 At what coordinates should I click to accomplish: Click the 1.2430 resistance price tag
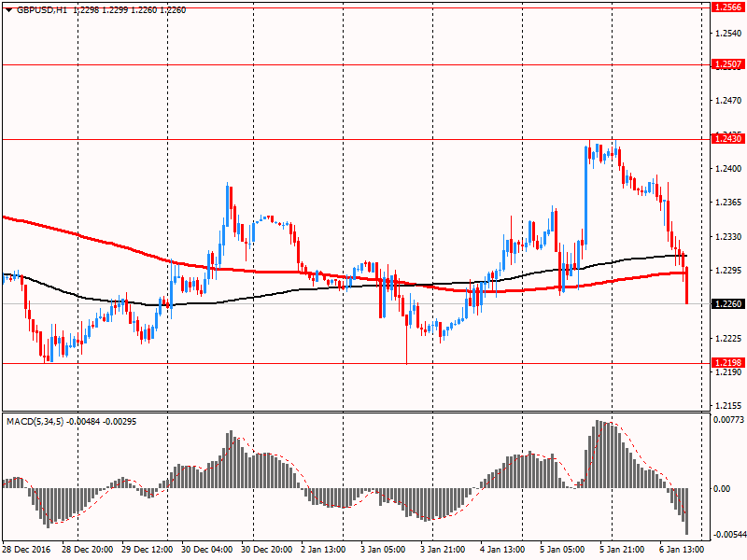coord(726,139)
